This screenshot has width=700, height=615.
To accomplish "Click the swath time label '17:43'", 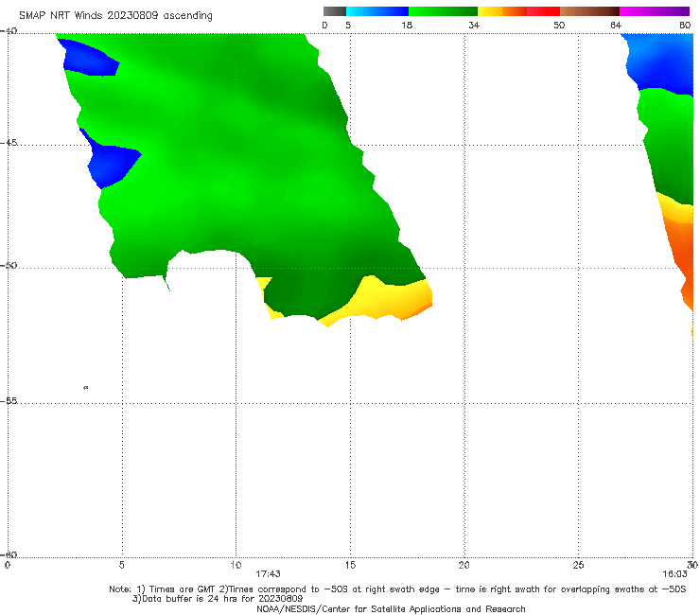I will (x=268, y=574).
